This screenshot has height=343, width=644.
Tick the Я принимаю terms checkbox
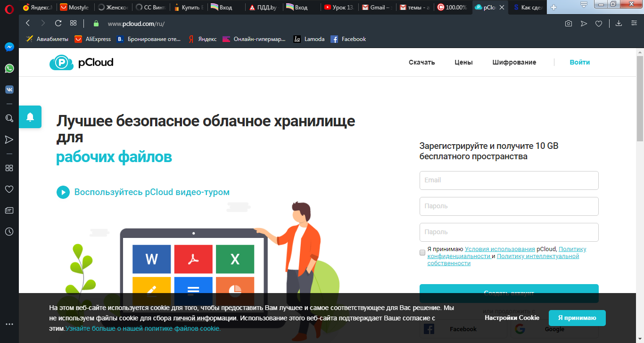pos(422,253)
